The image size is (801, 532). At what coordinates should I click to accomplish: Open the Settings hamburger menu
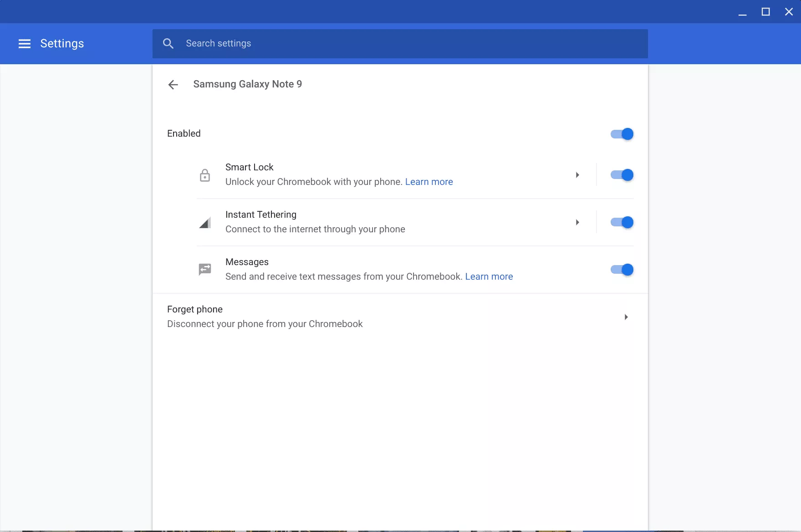[x=25, y=44]
